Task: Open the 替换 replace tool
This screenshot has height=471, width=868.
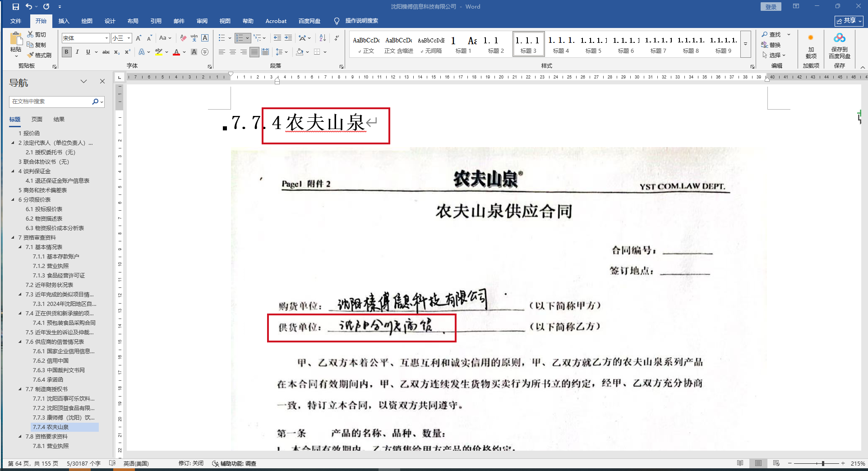Action: click(x=771, y=45)
